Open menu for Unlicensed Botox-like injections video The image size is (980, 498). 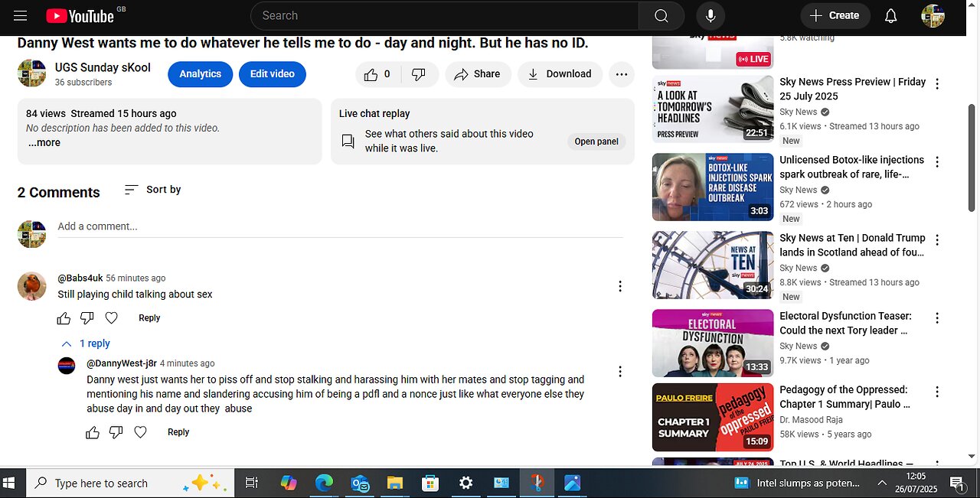click(x=937, y=162)
